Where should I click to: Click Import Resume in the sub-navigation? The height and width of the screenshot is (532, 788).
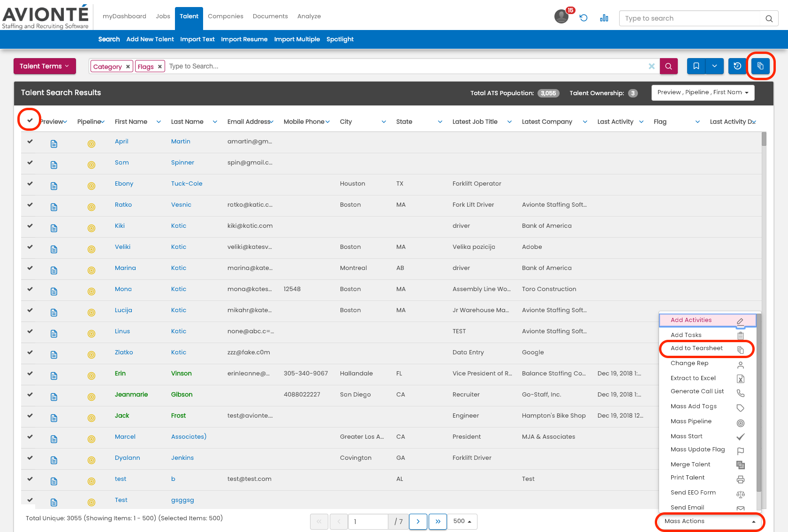tap(244, 39)
